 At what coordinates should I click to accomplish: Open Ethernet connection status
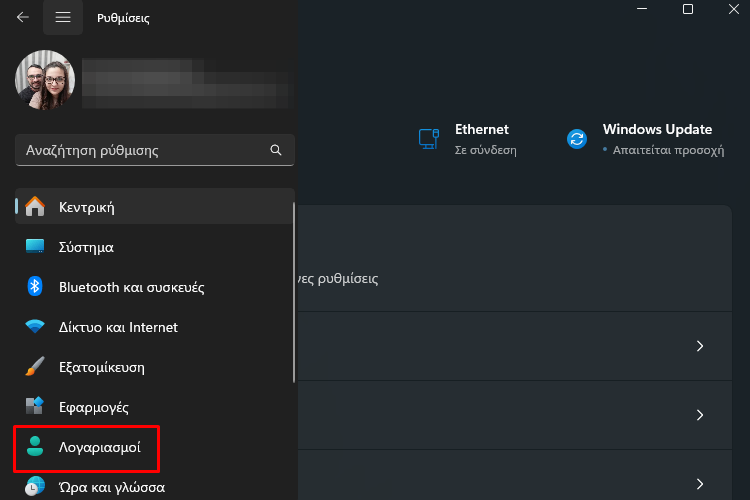point(481,130)
